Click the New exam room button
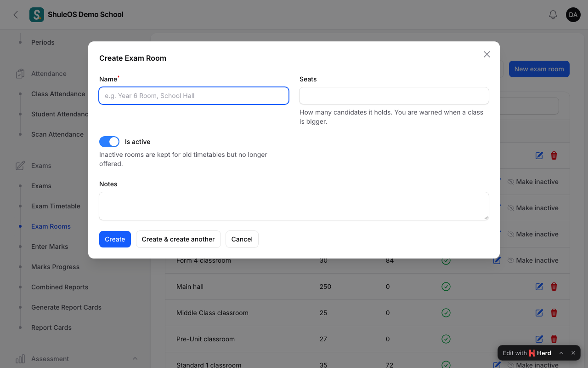The height and width of the screenshot is (368, 588). (x=539, y=69)
